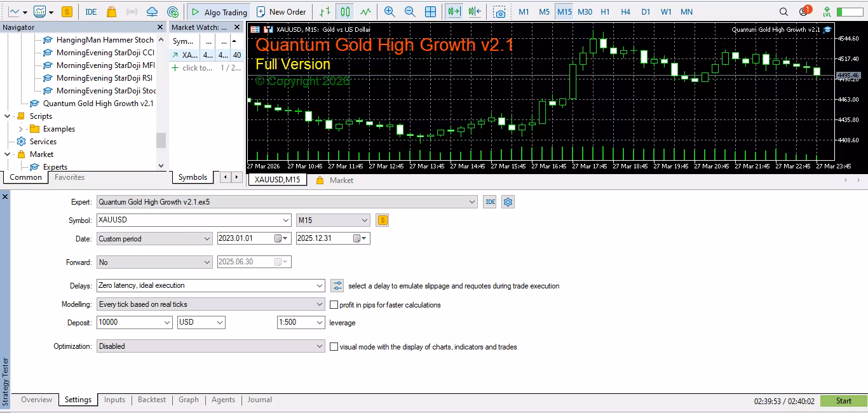Open account notifications icon with badge
Image resolution: width=868 pixels, height=413 pixels.
[x=804, y=11]
